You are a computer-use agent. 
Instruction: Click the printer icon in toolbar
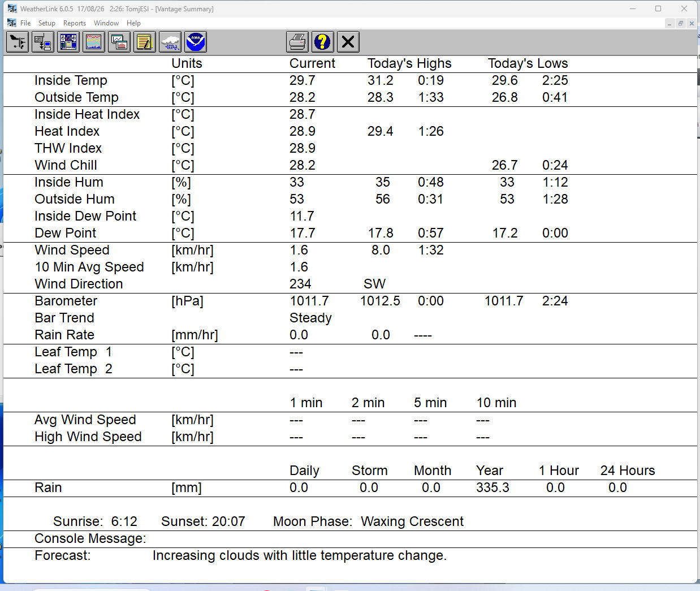coord(297,42)
